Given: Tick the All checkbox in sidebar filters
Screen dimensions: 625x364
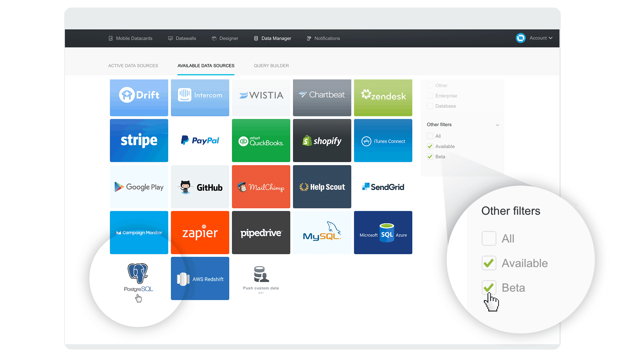Looking at the screenshot, I should coord(430,136).
